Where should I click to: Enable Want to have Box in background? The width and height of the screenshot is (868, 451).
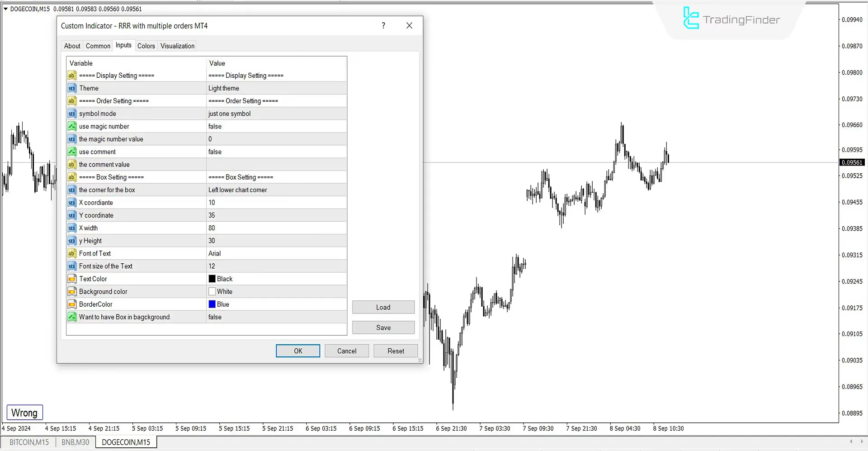[x=249, y=317]
